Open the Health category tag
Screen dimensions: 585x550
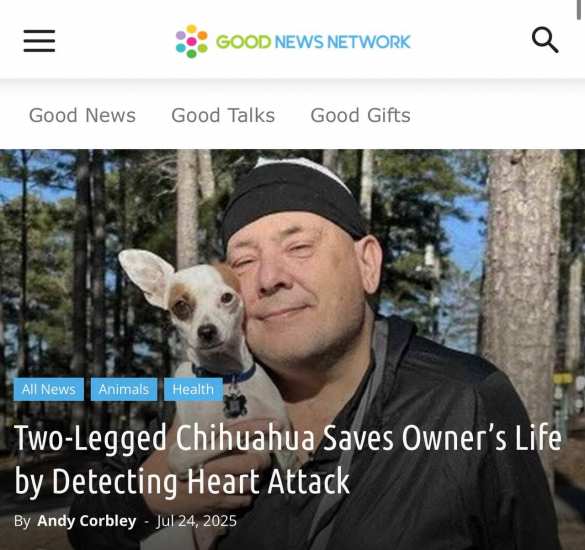tap(193, 389)
